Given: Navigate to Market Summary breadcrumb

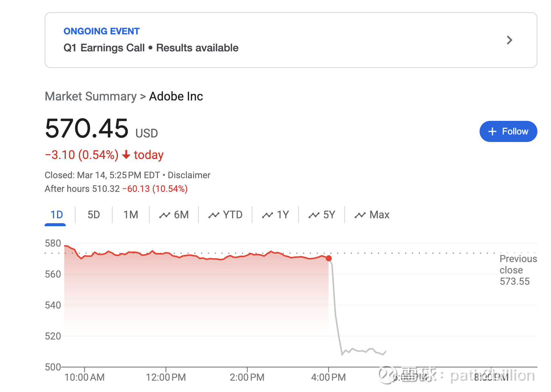Looking at the screenshot, I should [x=90, y=96].
